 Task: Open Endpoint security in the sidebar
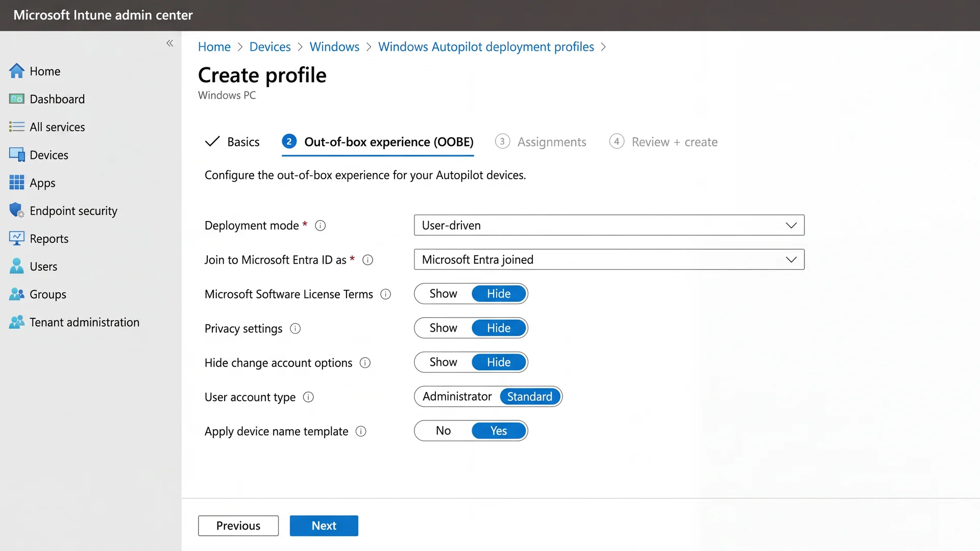click(x=73, y=211)
